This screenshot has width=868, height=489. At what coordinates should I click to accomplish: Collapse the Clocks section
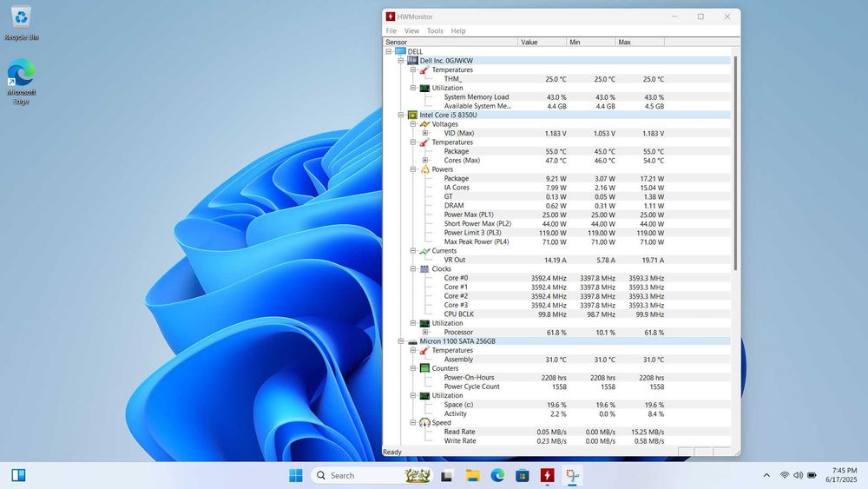click(413, 268)
